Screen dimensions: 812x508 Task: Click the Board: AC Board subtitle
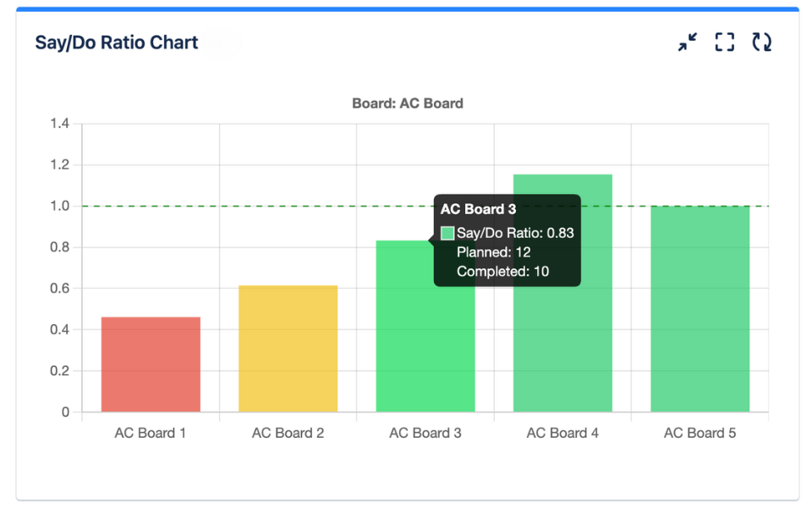tap(408, 103)
